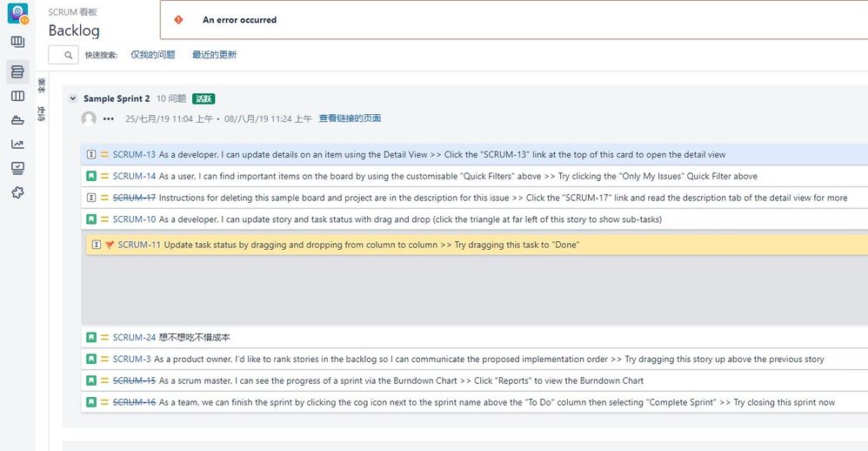
Task: Click the assignee avatar under Sample Sprint 2
Action: click(x=89, y=118)
